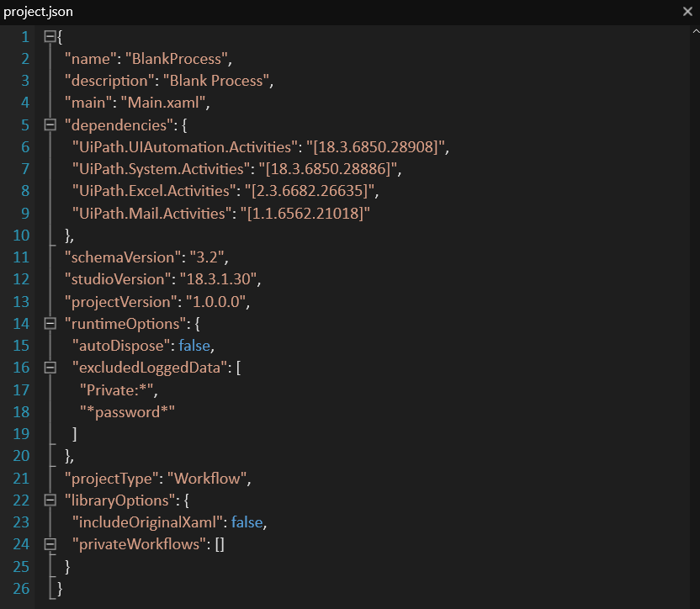This screenshot has height=609, width=700.
Task: Click the "Workflow" value
Action: point(207,478)
